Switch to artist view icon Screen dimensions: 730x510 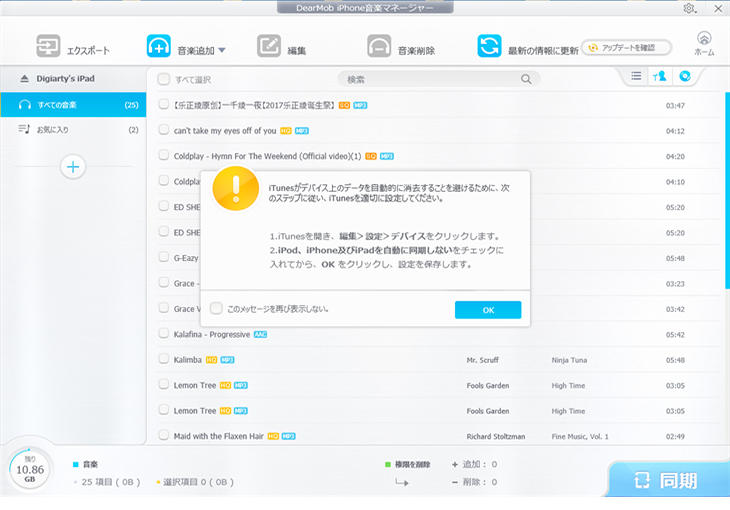point(659,76)
